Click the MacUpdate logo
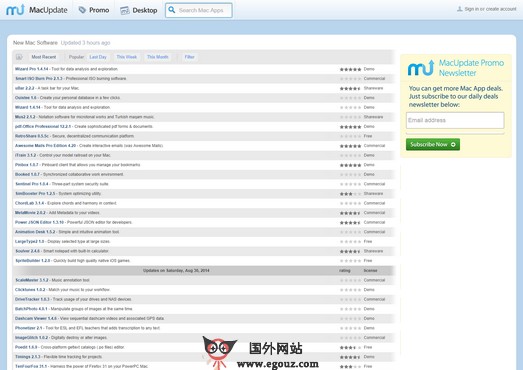The width and height of the screenshot is (523, 370). [x=37, y=10]
